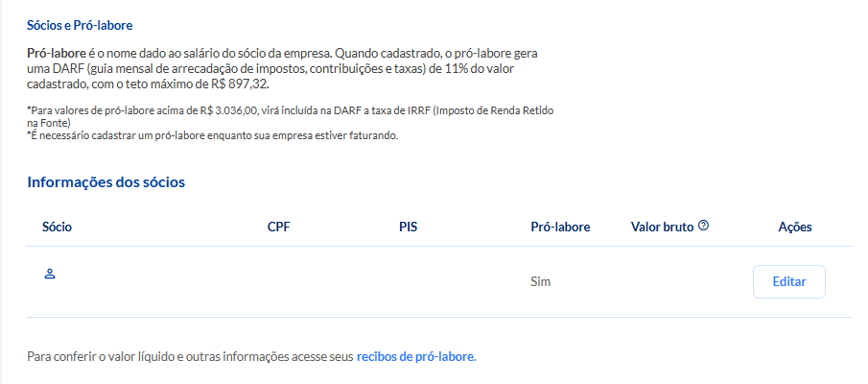Click the É necessário cadastrar um pró-labore note

[x=213, y=135]
